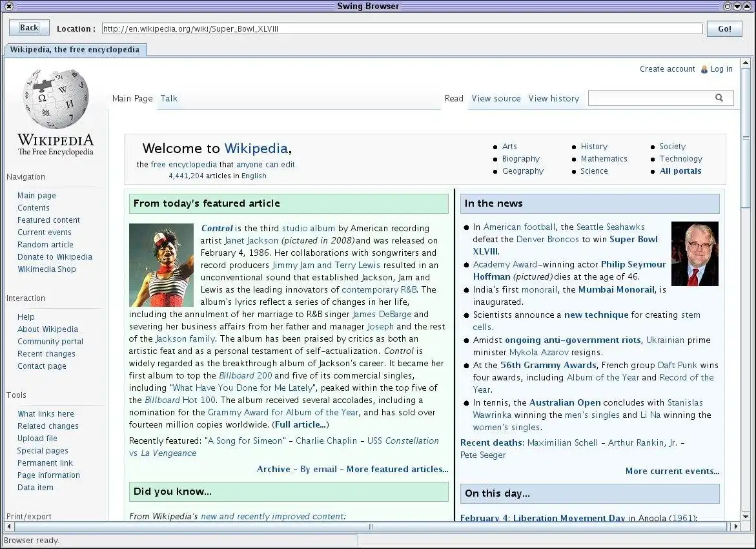The image size is (756, 549).
Task: Open the Wikimedia Shop link
Action: coord(46,269)
